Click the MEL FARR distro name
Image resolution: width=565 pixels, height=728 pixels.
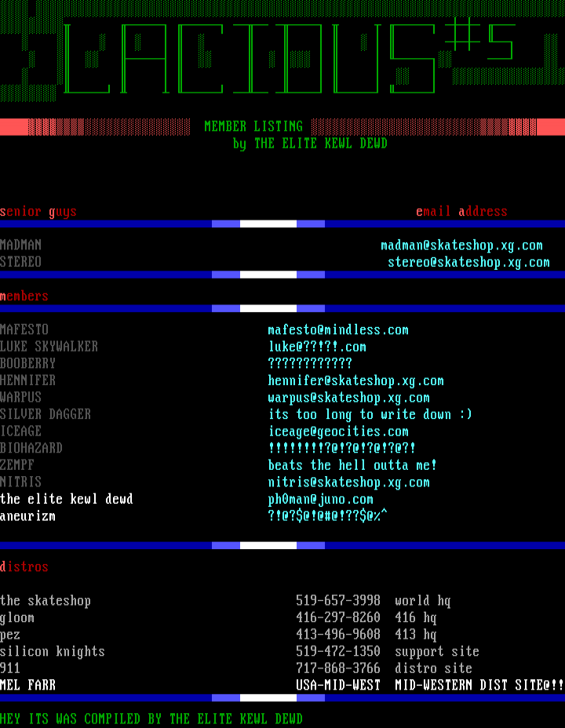pyautogui.click(x=27, y=686)
